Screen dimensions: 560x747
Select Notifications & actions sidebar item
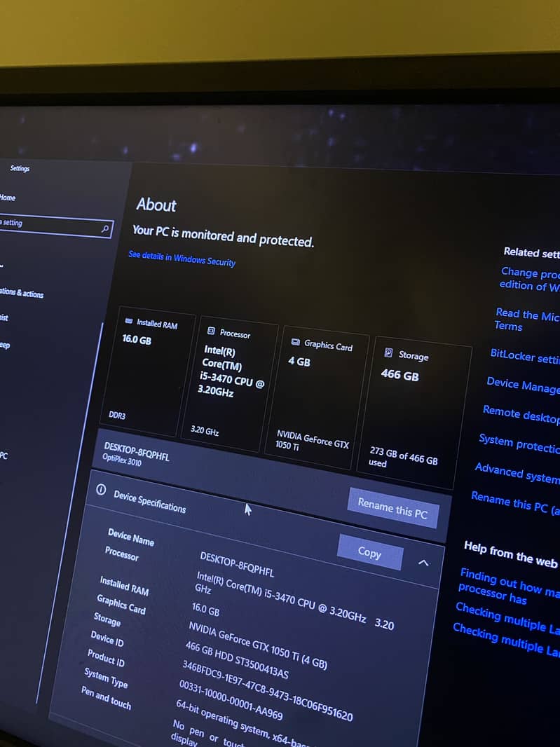click(22, 293)
